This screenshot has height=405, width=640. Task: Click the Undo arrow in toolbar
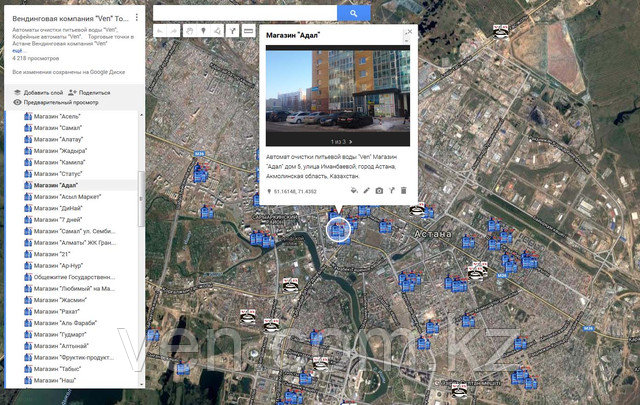pos(160,31)
